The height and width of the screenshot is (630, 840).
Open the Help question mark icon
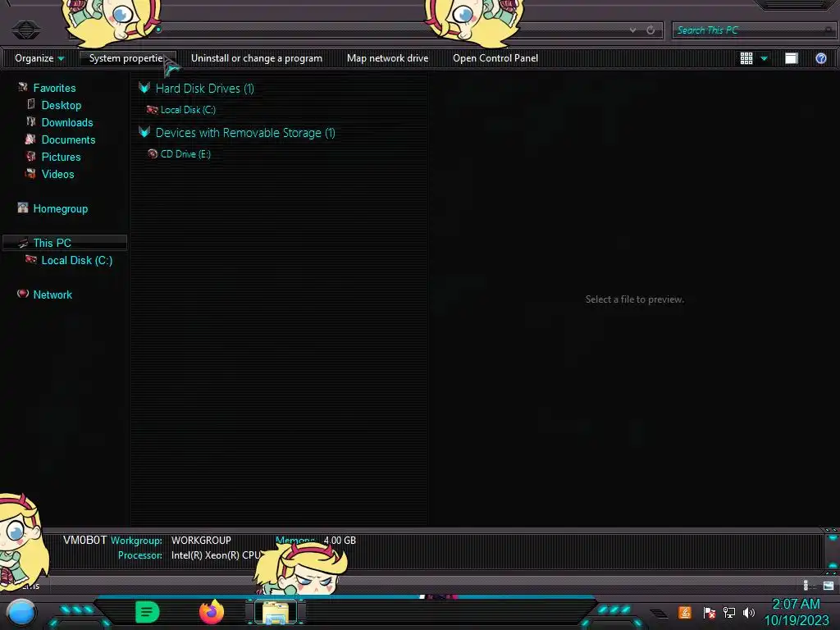[x=820, y=58]
